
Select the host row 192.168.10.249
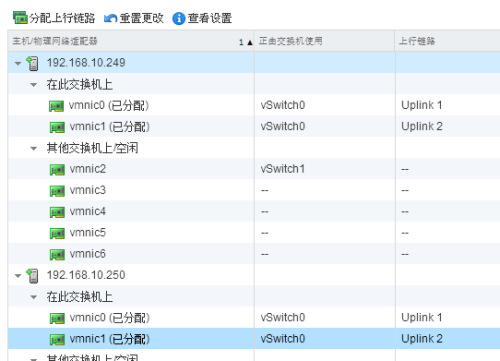(254, 62)
